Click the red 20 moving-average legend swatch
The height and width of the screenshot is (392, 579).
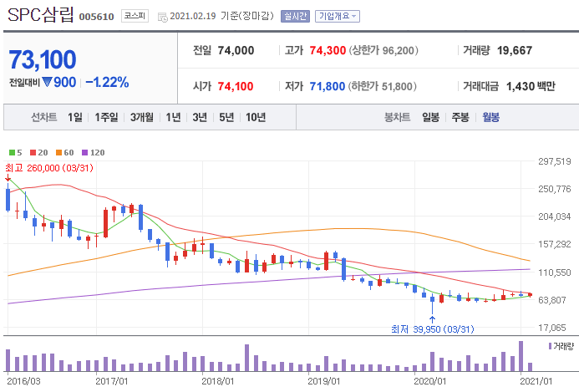tap(33, 153)
